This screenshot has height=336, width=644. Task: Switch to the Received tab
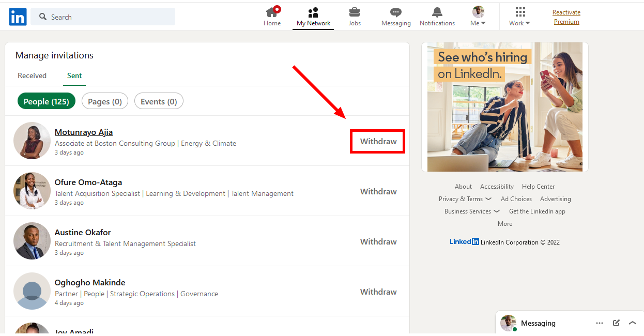tap(32, 75)
